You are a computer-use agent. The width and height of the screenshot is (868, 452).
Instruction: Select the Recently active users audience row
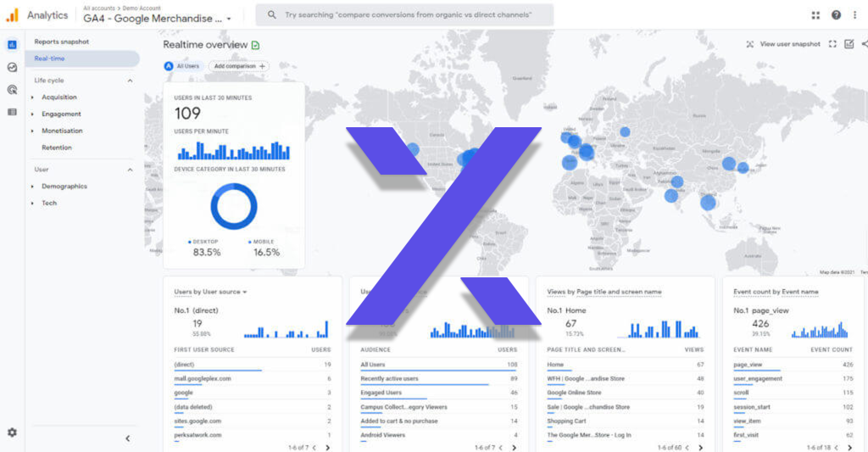coord(438,379)
